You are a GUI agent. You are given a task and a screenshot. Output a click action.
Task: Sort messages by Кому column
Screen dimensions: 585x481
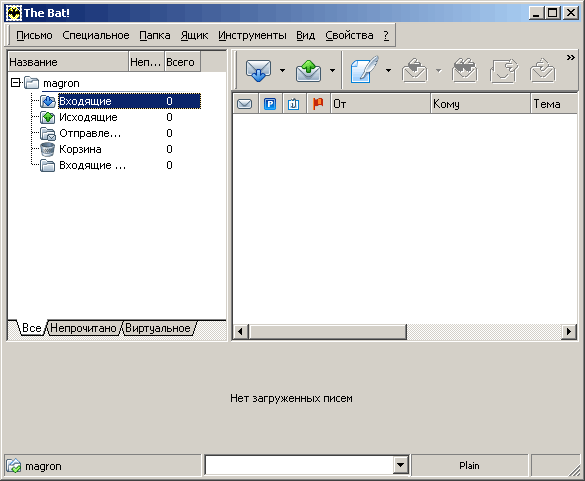pos(480,103)
